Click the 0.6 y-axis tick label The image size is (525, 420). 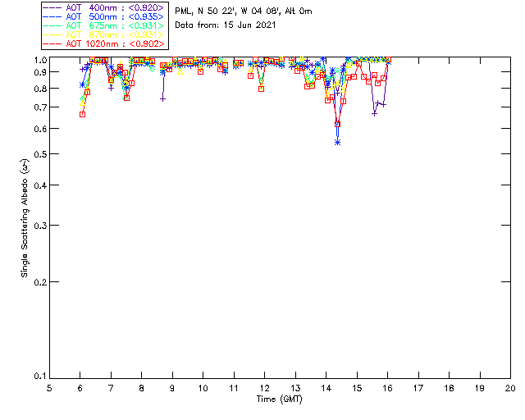[40, 129]
